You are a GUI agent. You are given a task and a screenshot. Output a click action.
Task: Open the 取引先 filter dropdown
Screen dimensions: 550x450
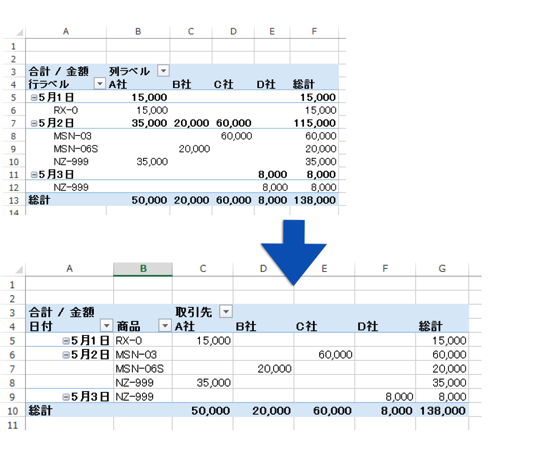226,311
